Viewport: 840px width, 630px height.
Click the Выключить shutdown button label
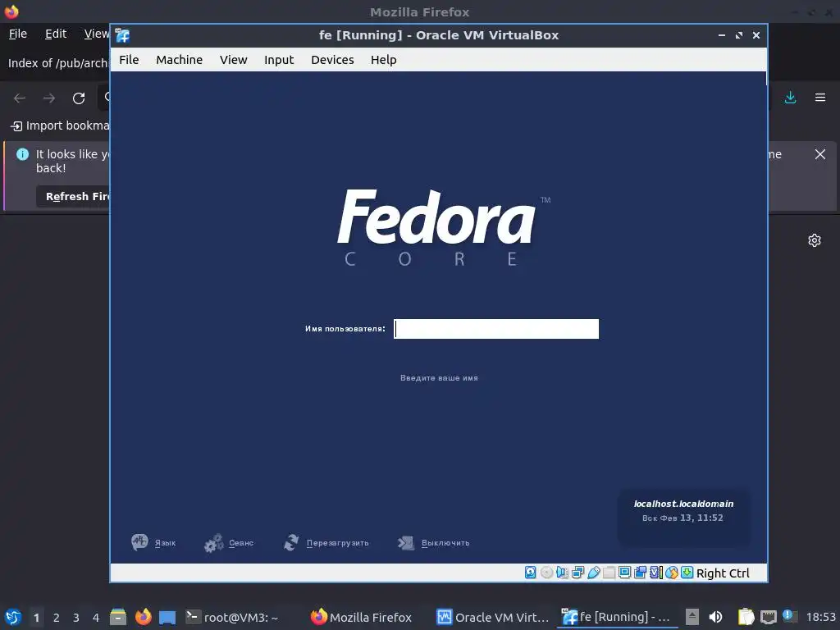(445, 543)
